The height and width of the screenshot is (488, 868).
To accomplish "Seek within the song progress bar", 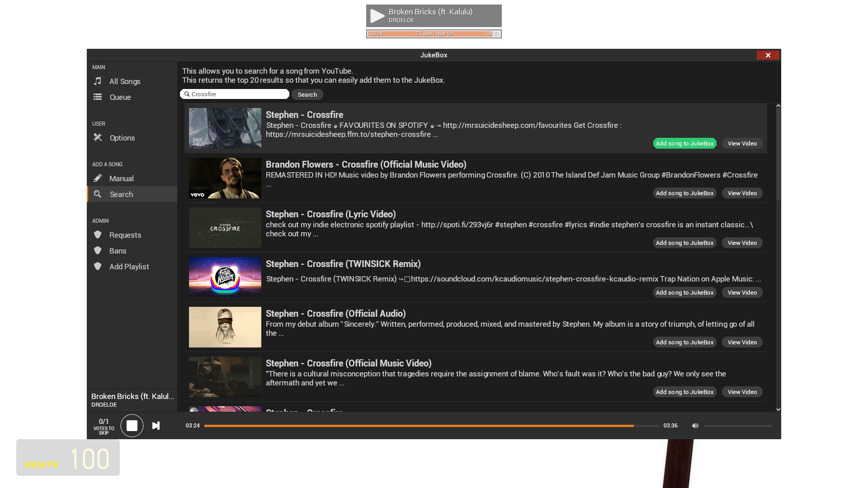I will tap(432, 426).
